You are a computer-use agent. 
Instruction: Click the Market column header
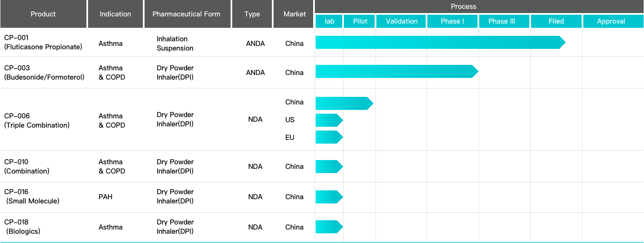coord(294,14)
